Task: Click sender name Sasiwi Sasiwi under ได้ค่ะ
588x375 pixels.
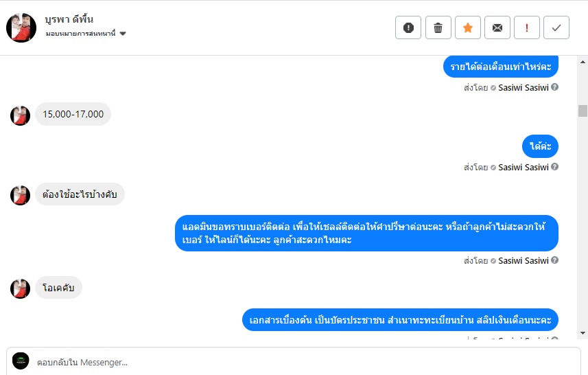Action: 523,167
